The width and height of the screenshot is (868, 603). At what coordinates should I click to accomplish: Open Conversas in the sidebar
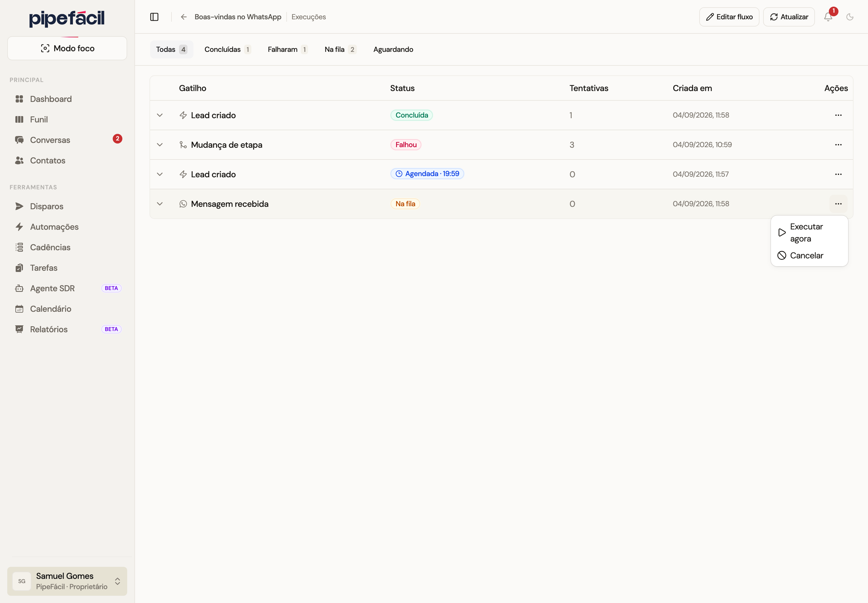tap(67, 140)
